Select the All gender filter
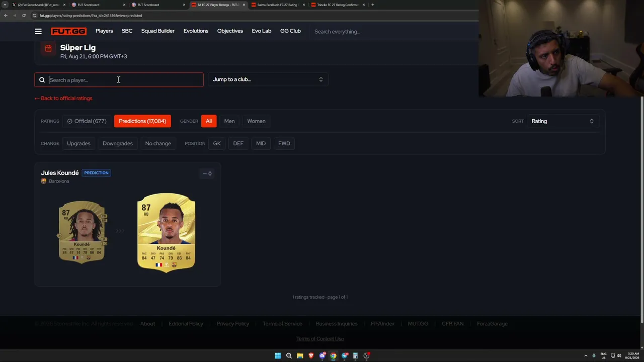The height and width of the screenshot is (362, 644). coord(209,121)
